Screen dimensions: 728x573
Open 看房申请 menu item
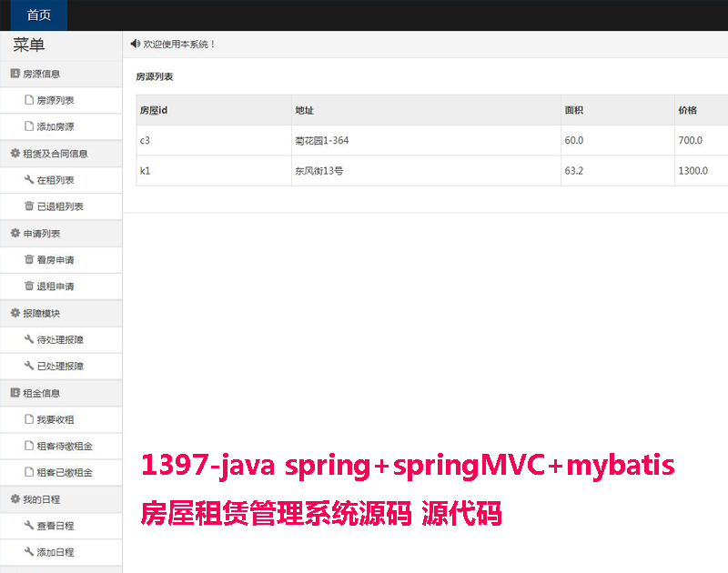coord(61,260)
